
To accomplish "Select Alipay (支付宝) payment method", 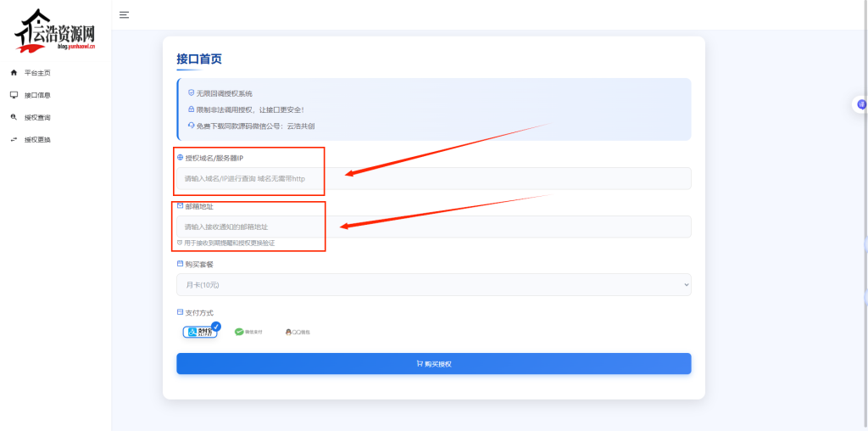I will (x=201, y=331).
